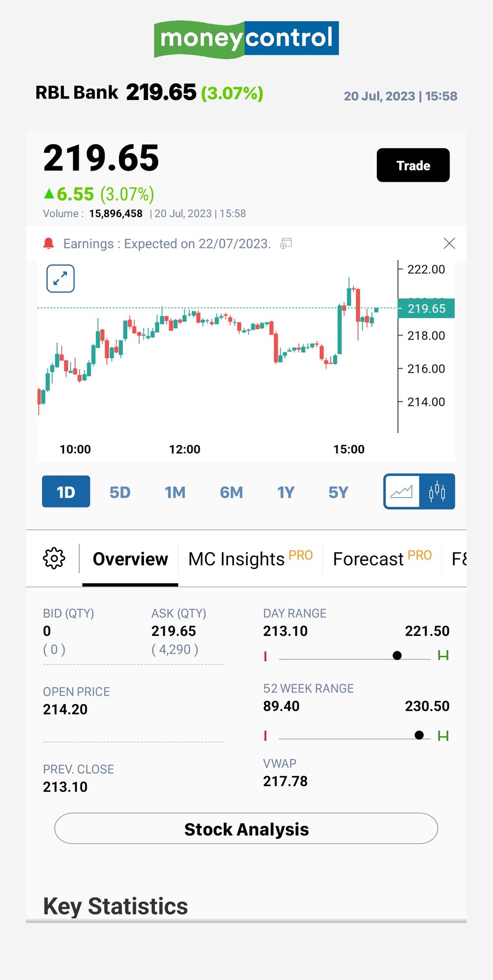The height and width of the screenshot is (980, 493).
Task: Open the MC Insights PRO tab
Action: [x=251, y=558]
